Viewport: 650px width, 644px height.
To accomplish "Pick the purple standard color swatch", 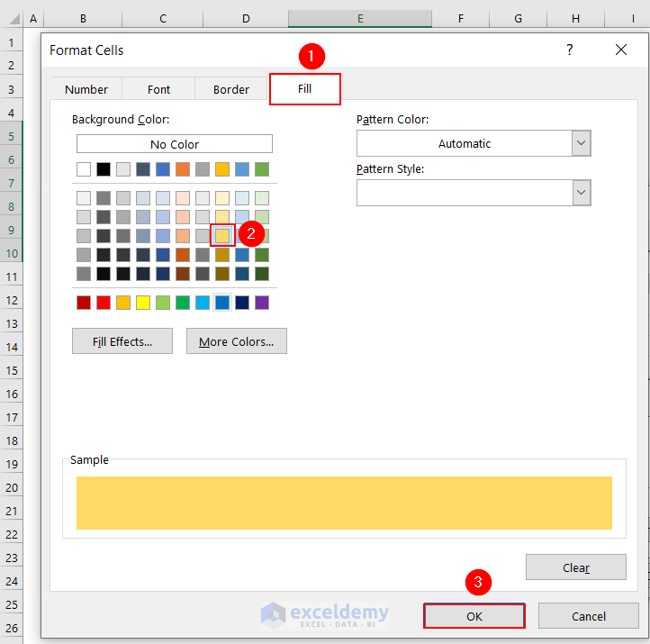I will 262,303.
